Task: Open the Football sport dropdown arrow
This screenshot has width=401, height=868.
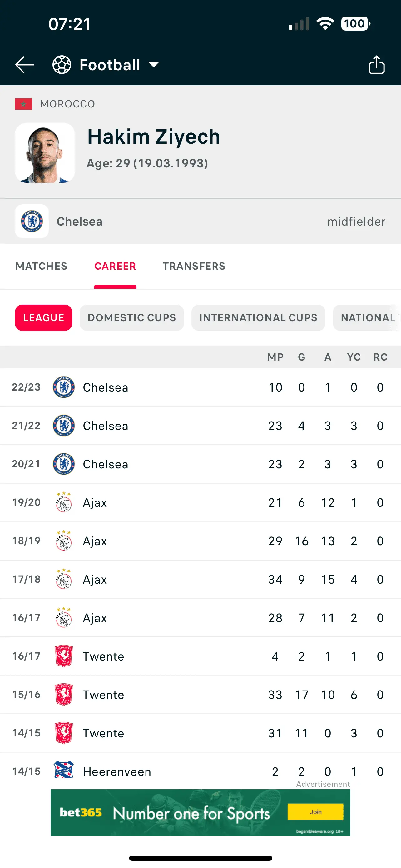Action: point(154,65)
